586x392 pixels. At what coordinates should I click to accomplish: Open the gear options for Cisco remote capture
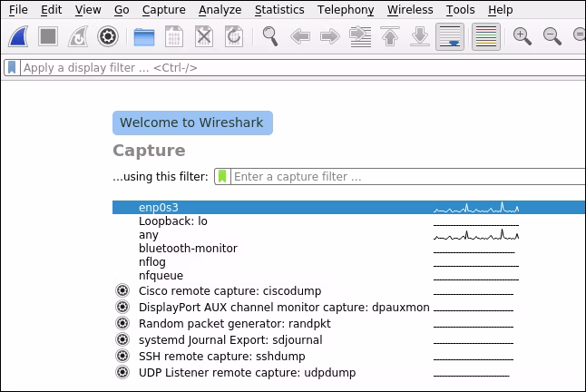pyautogui.click(x=122, y=290)
